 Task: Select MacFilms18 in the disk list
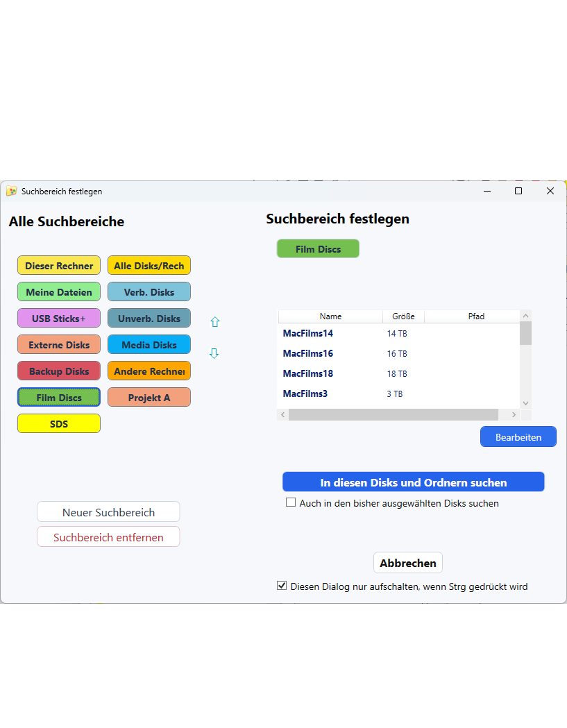(308, 373)
